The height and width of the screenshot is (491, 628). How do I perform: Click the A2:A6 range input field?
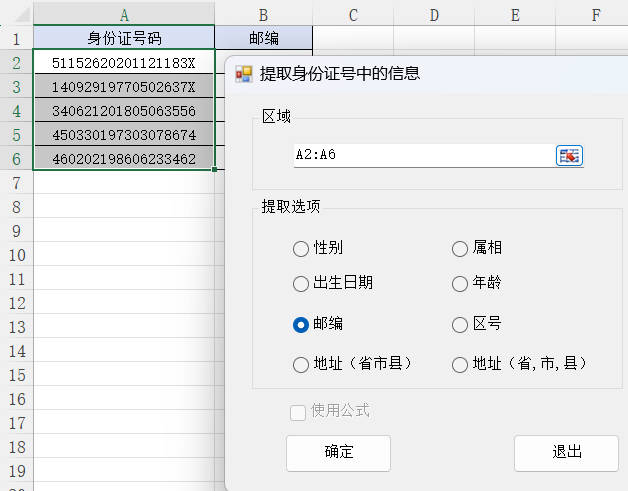point(422,155)
